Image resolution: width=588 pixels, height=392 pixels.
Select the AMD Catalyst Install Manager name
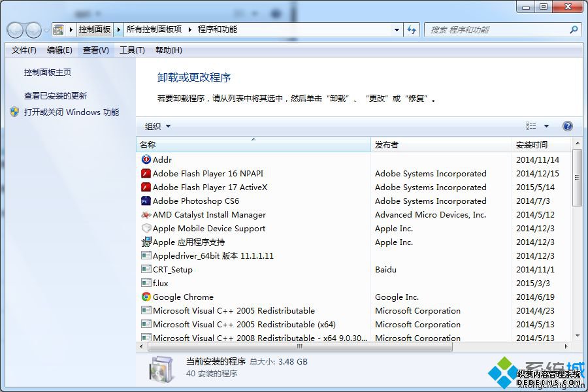coord(209,214)
